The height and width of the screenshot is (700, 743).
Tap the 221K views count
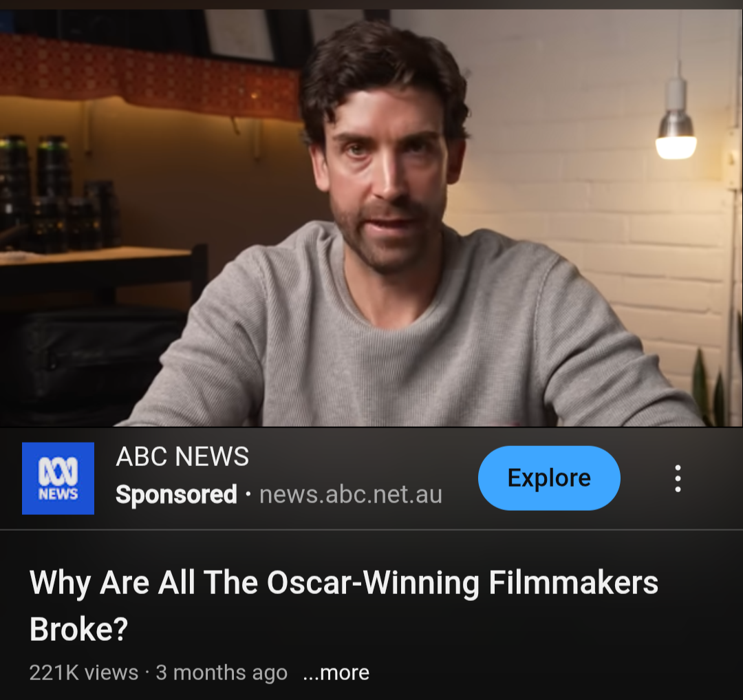coord(84,672)
